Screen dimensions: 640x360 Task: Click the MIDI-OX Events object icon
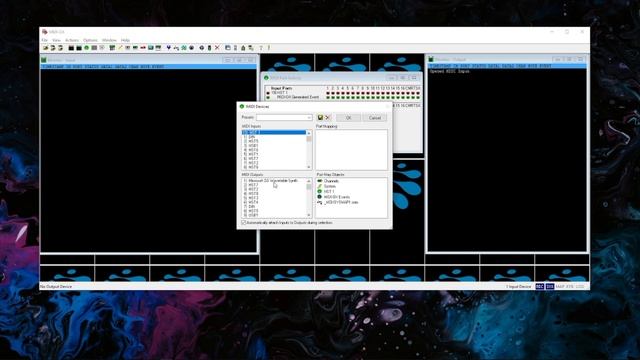[320, 197]
